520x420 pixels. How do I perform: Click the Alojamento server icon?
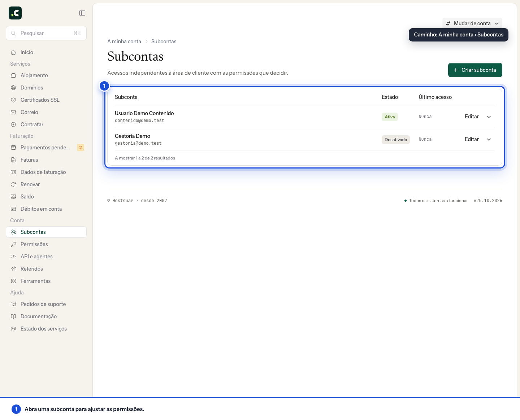coord(13,75)
